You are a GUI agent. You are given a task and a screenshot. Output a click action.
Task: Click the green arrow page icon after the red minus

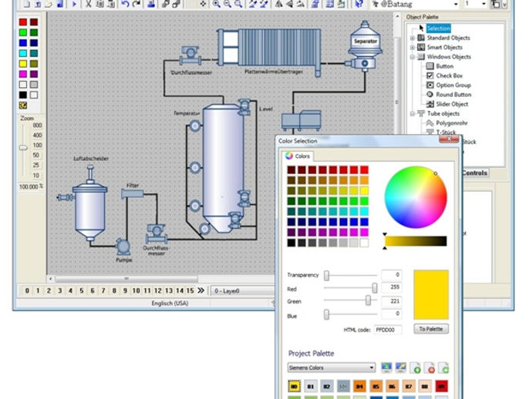pyautogui.click(x=444, y=368)
